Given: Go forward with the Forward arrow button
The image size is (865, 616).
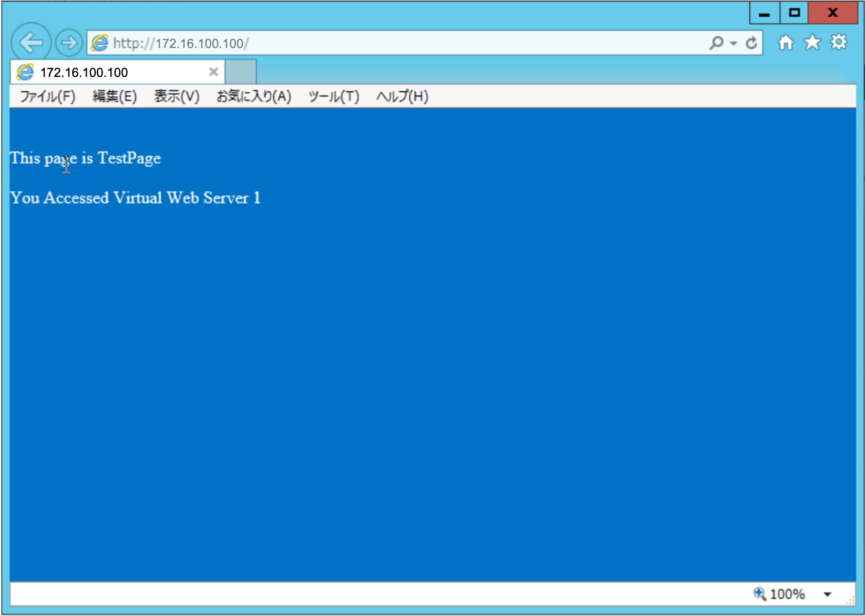Looking at the screenshot, I should pos(69,42).
